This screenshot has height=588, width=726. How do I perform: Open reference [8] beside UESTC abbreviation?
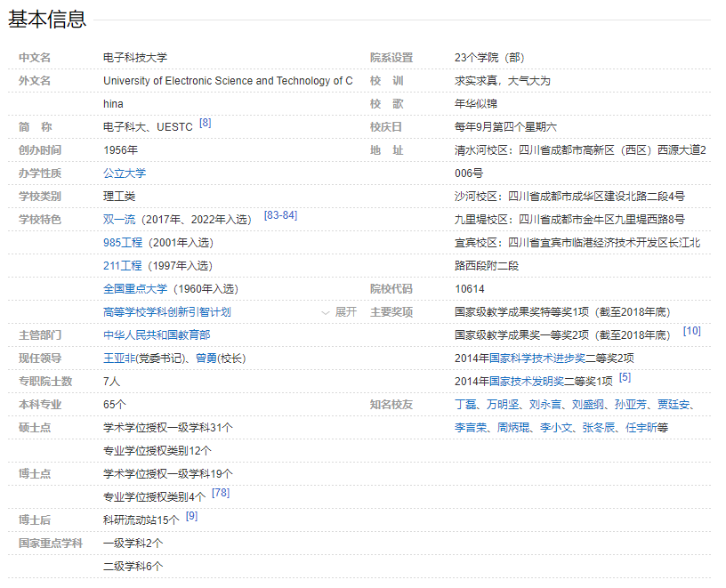pyautogui.click(x=206, y=123)
